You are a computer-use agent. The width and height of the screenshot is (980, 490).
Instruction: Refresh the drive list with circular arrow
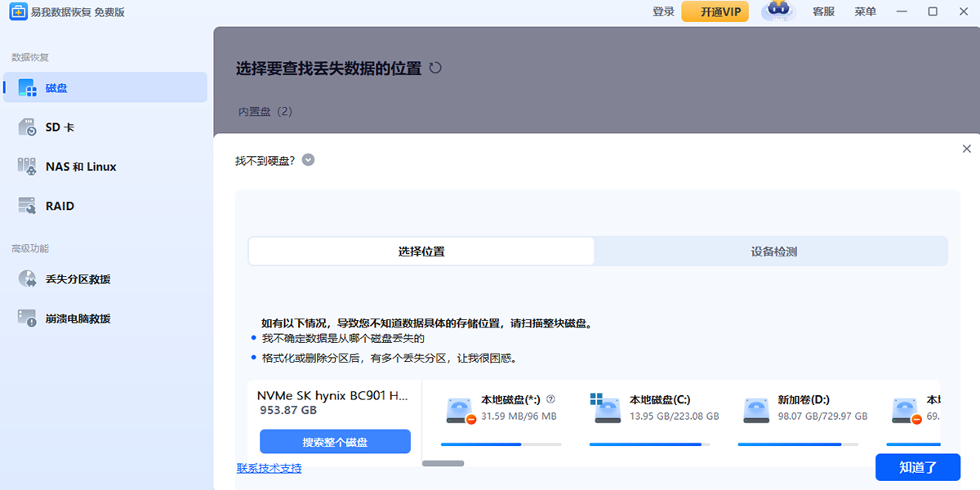(435, 69)
